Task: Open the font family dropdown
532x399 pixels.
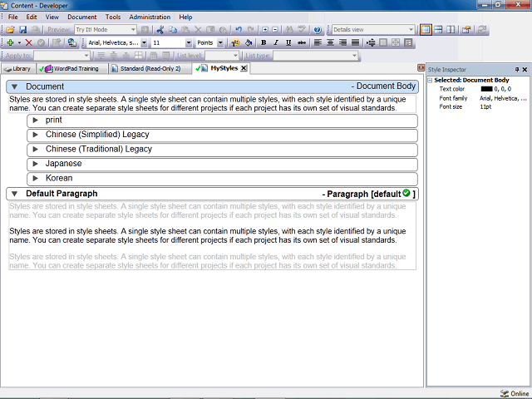Action: coord(144,42)
